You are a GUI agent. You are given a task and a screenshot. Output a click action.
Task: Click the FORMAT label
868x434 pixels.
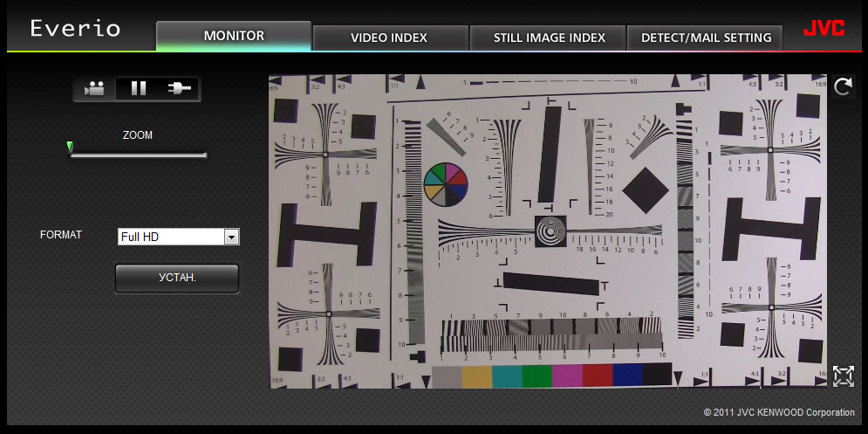(61, 234)
